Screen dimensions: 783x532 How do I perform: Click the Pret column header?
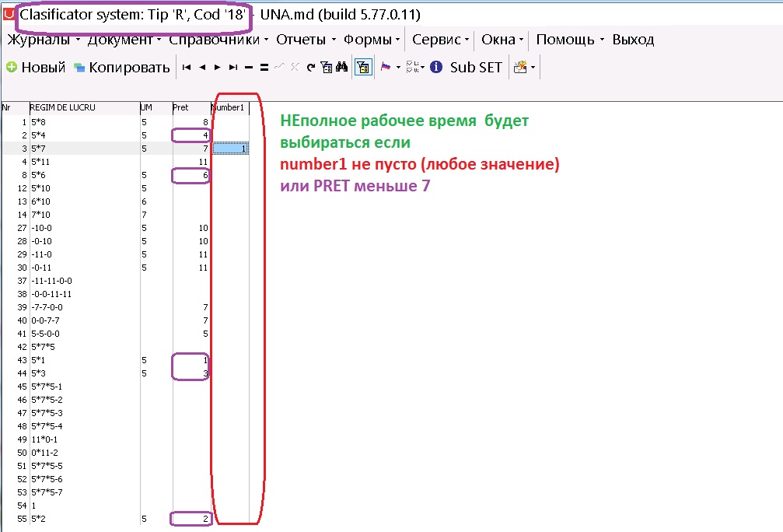coord(192,107)
